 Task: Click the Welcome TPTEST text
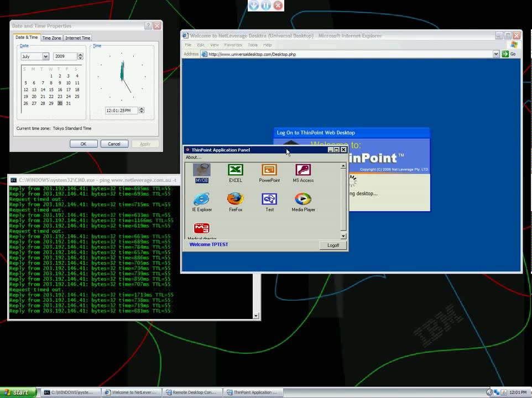pos(208,244)
